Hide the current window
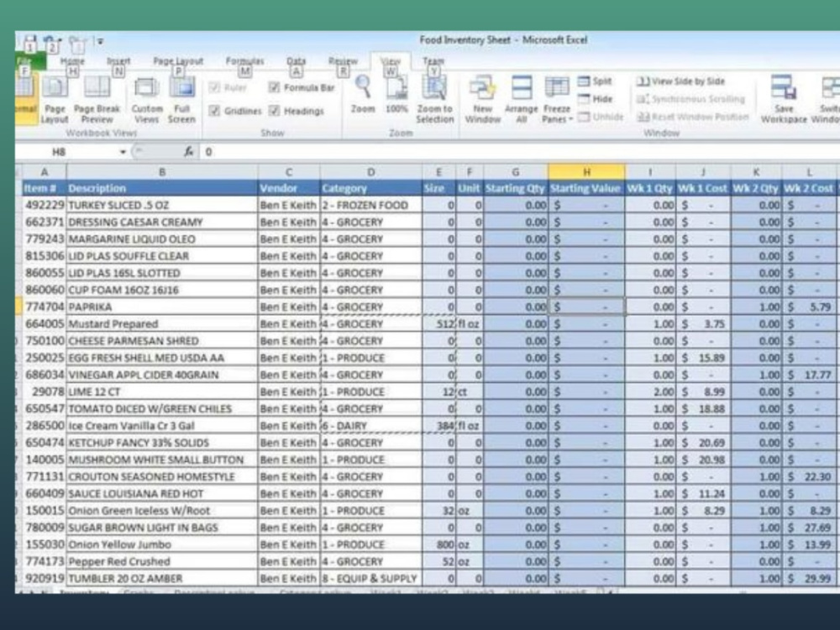The width and height of the screenshot is (840, 630). [x=596, y=99]
